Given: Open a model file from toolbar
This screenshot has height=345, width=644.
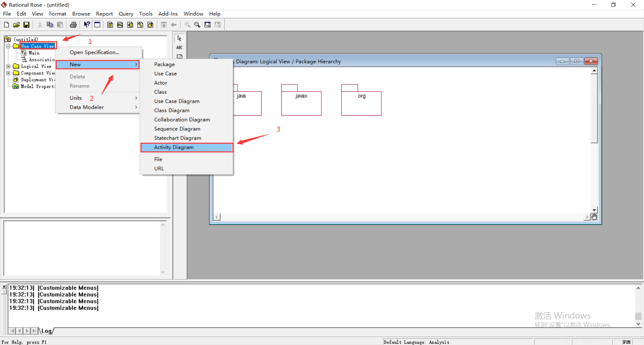Looking at the screenshot, I should tap(16, 25).
